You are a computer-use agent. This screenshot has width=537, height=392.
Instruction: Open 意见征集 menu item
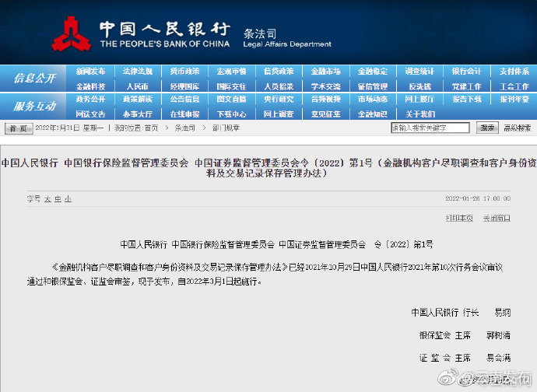(325, 114)
